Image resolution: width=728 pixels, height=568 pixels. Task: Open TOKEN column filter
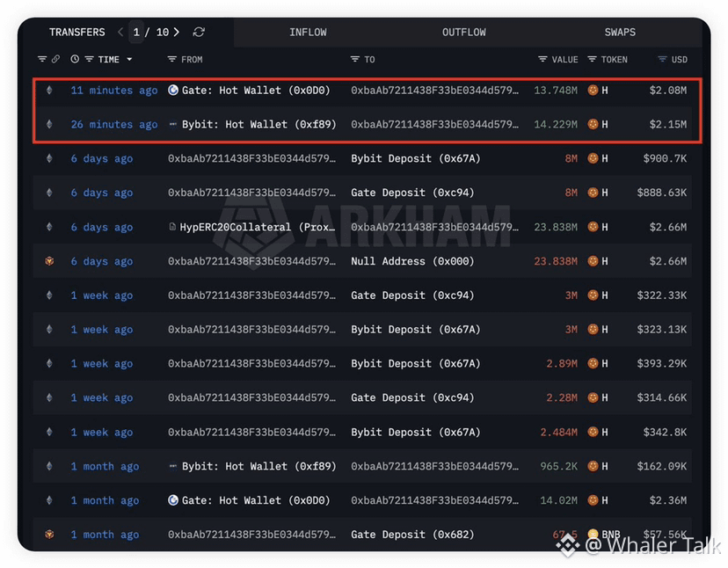[x=592, y=59]
